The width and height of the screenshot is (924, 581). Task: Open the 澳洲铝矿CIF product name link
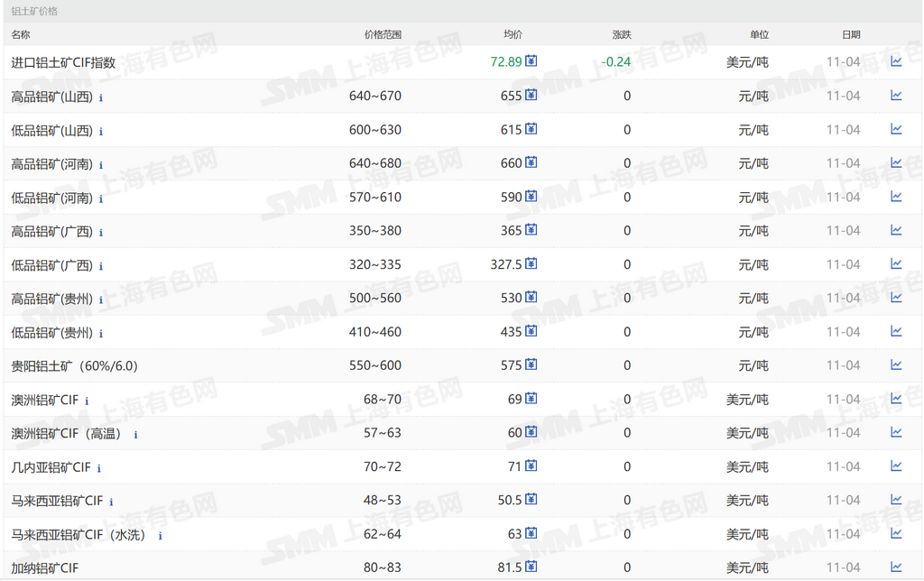click(45, 400)
